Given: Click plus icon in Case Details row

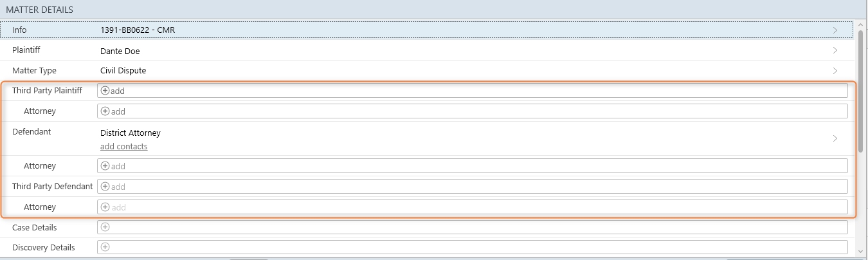Looking at the screenshot, I should click(x=105, y=227).
